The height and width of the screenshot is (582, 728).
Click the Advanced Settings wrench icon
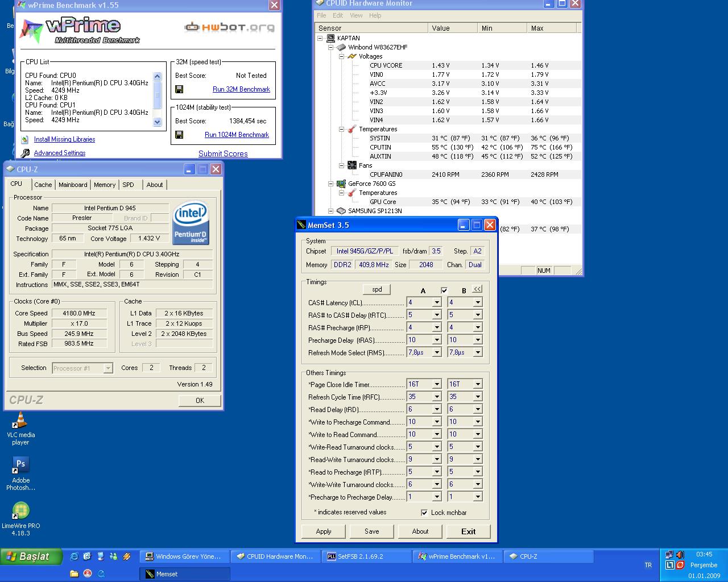point(25,153)
